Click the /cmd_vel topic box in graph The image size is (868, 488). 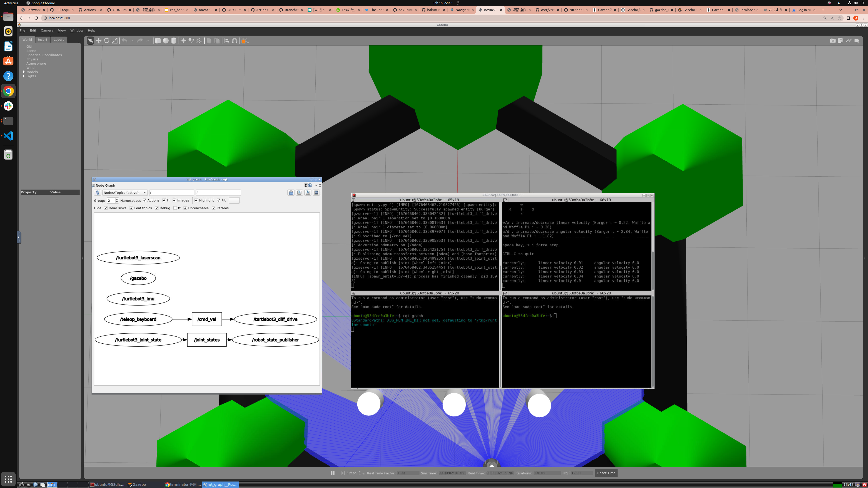click(207, 319)
